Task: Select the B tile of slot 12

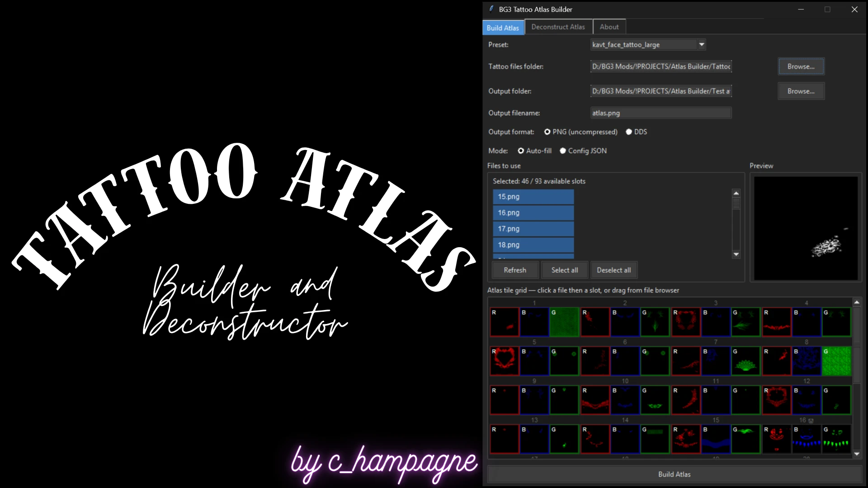Action: click(x=807, y=400)
